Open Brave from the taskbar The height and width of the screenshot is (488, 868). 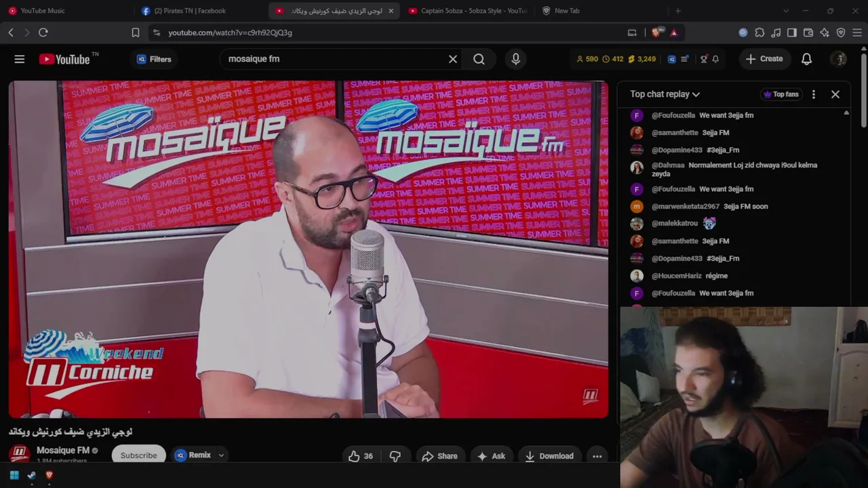point(49,475)
